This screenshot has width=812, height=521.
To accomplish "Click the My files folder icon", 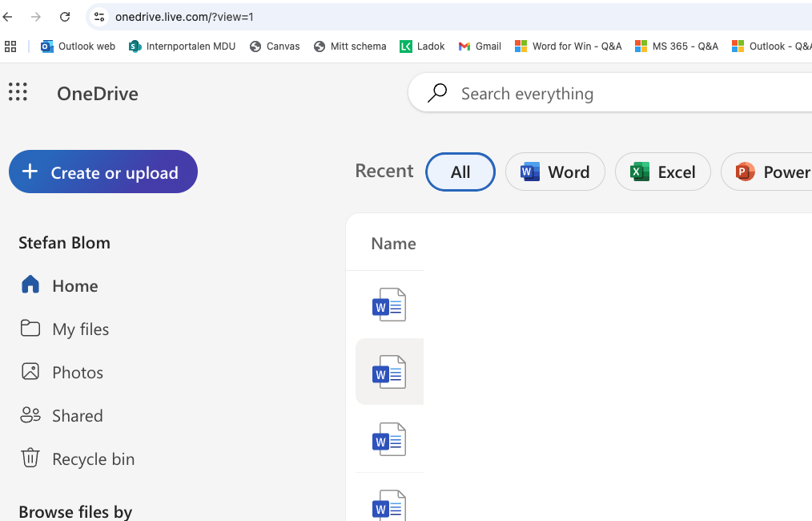I will pyautogui.click(x=30, y=328).
